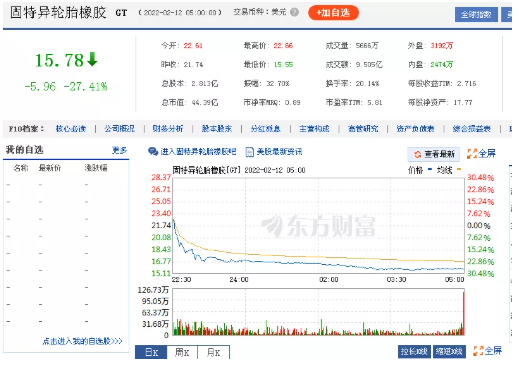Open 核心必读 F10 link
Screen dimensions: 519x383
point(71,129)
